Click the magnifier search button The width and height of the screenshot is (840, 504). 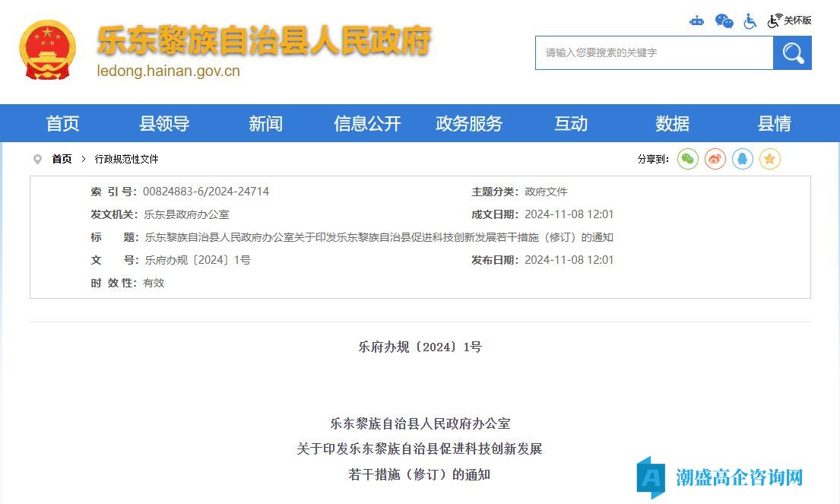point(792,53)
